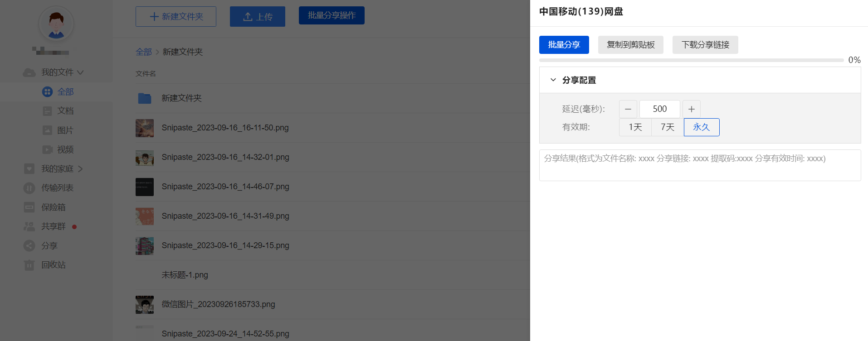This screenshot has width=868, height=341.
Task: Select 永久 permanent validity
Action: (701, 127)
